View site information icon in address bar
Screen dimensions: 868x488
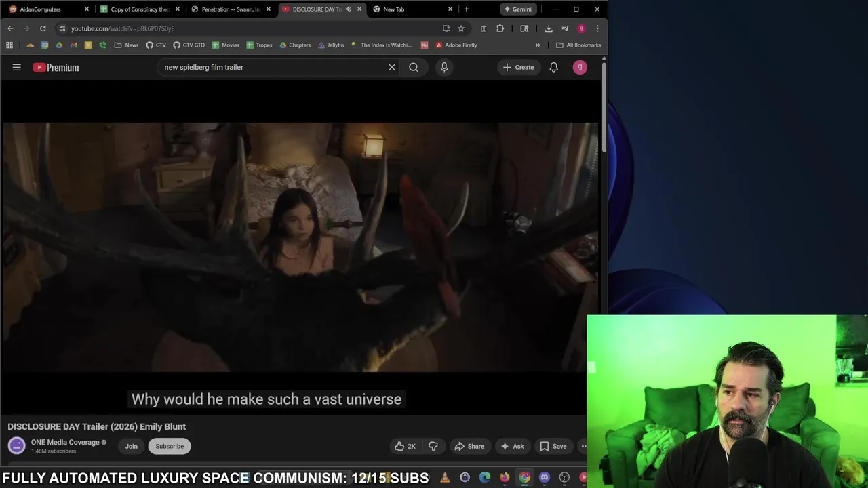[62, 28]
